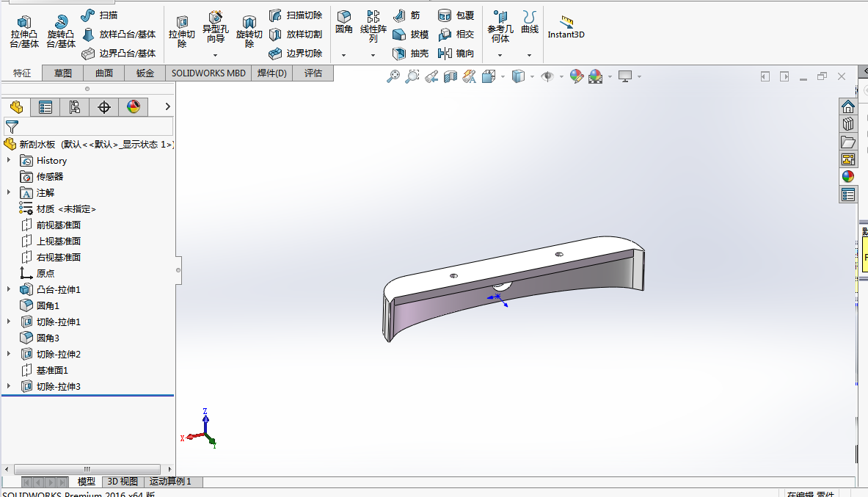868x497 pixels.
Task: Expand the 切除-拉伸3 feature
Action: 8,385
